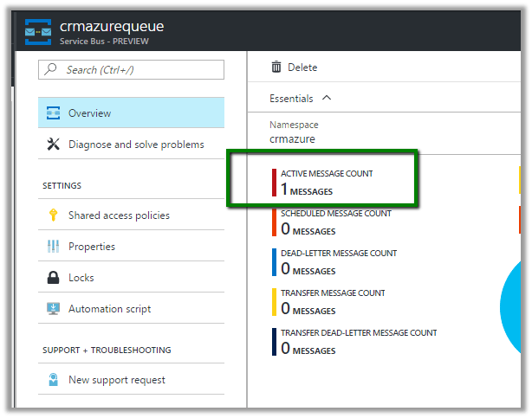Click the Dead-Letter Message Count tile
This screenshot has width=532, height=418.
click(334, 262)
